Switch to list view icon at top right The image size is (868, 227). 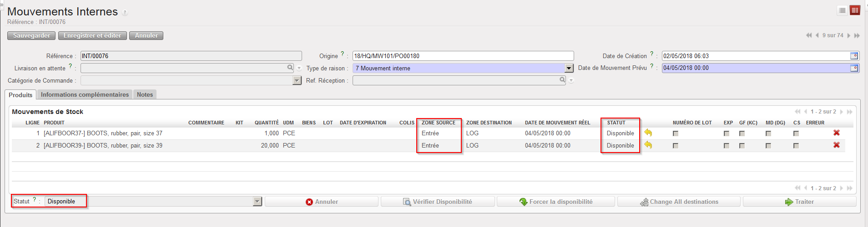click(x=842, y=10)
